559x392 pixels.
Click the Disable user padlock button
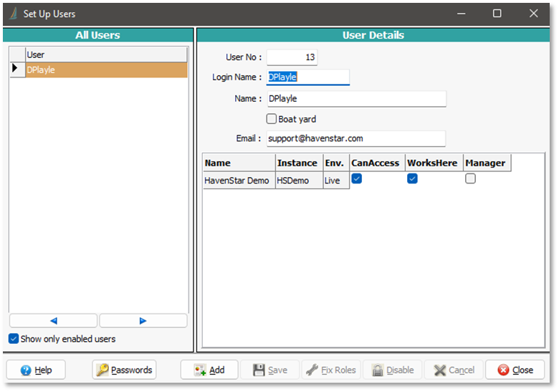[x=392, y=370]
